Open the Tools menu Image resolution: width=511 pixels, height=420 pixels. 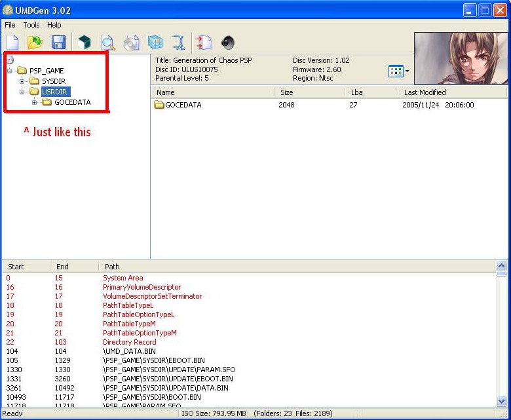(31, 25)
